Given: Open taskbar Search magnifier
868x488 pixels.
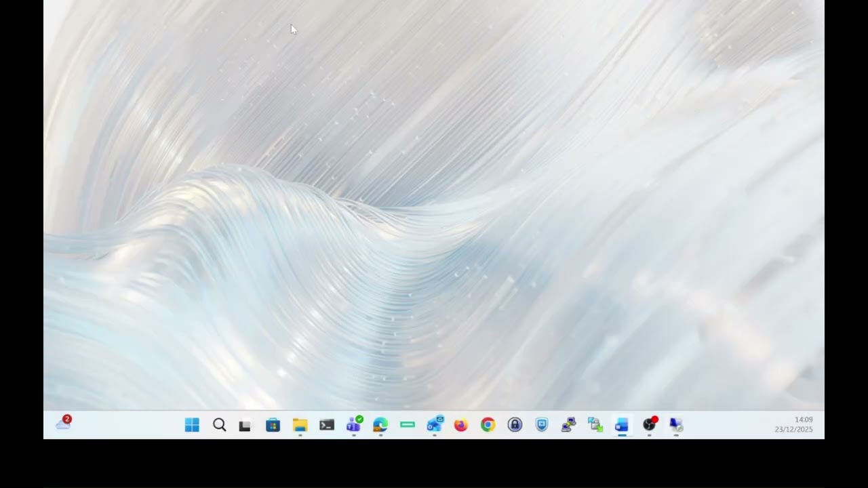Looking at the screenshot, I should pos(219,425).
